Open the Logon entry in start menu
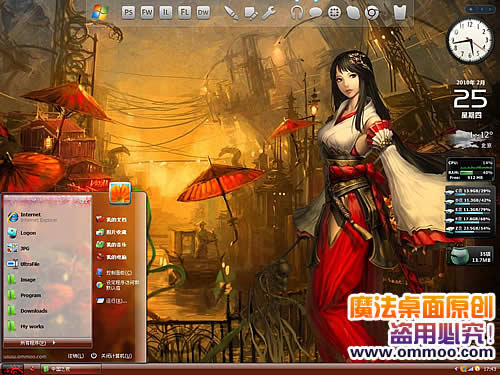This screenshot has width=500, height=375. [x=22, y=233]
